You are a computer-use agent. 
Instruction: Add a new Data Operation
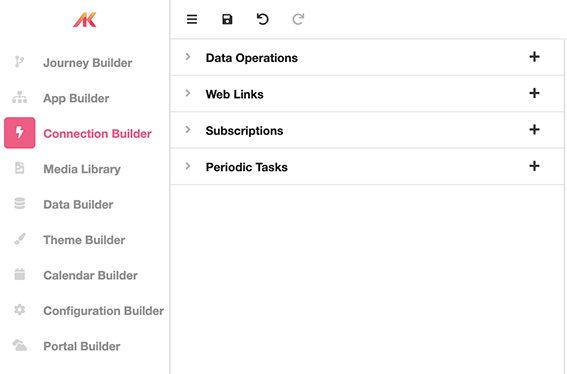click(534, 57)
